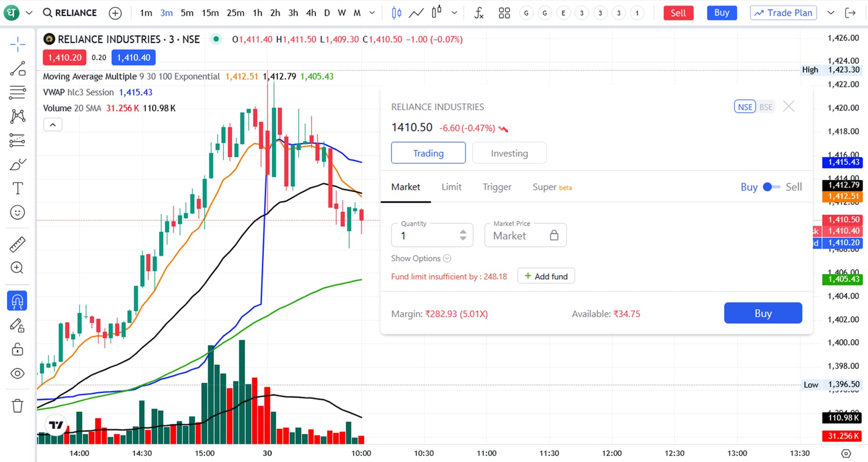Select the Trigger order tab
This screenshot has width=868, height=462.
[497, 187]
